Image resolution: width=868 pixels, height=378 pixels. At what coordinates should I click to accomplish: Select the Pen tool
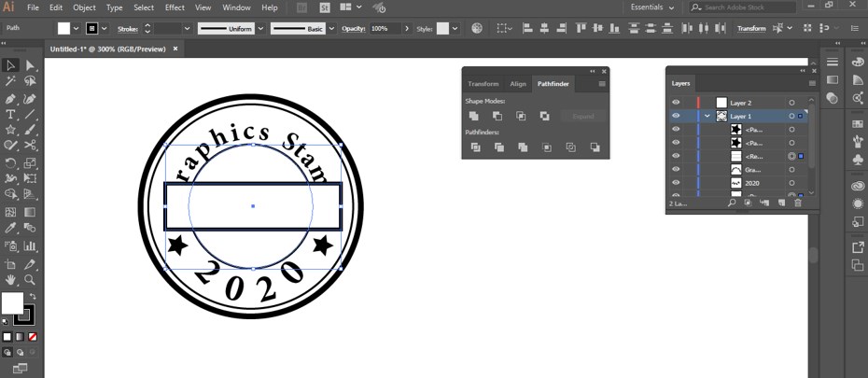(10, 99)
